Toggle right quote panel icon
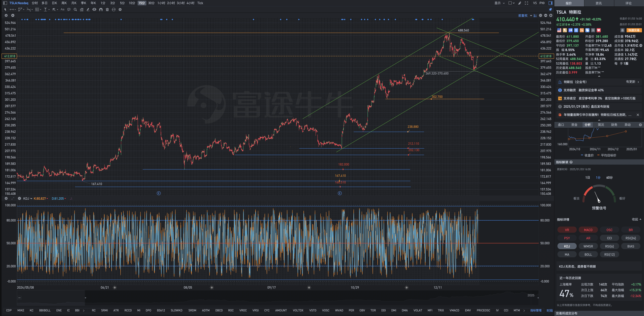 [550, 3]
